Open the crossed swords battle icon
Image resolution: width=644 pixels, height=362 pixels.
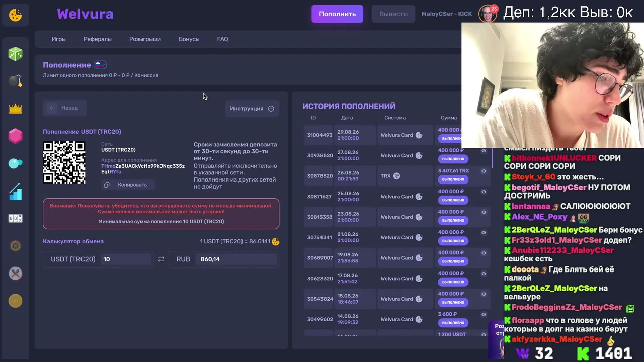16,274
